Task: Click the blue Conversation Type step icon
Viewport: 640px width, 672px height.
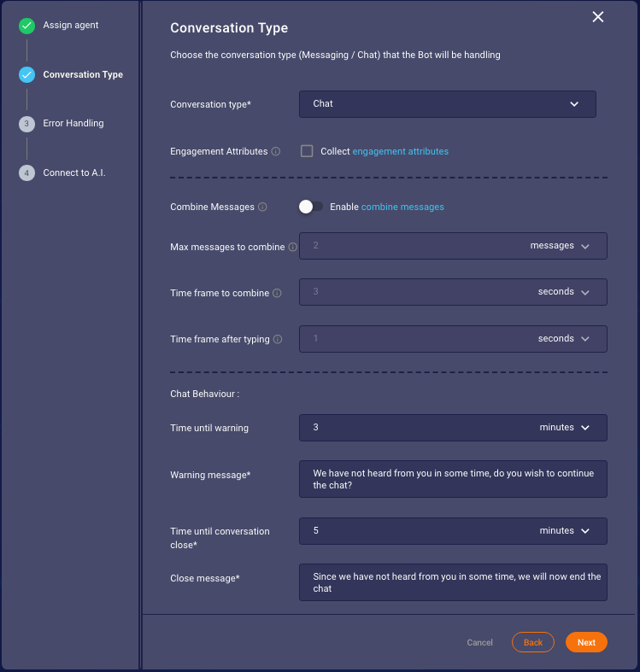Action: [26, 74]
